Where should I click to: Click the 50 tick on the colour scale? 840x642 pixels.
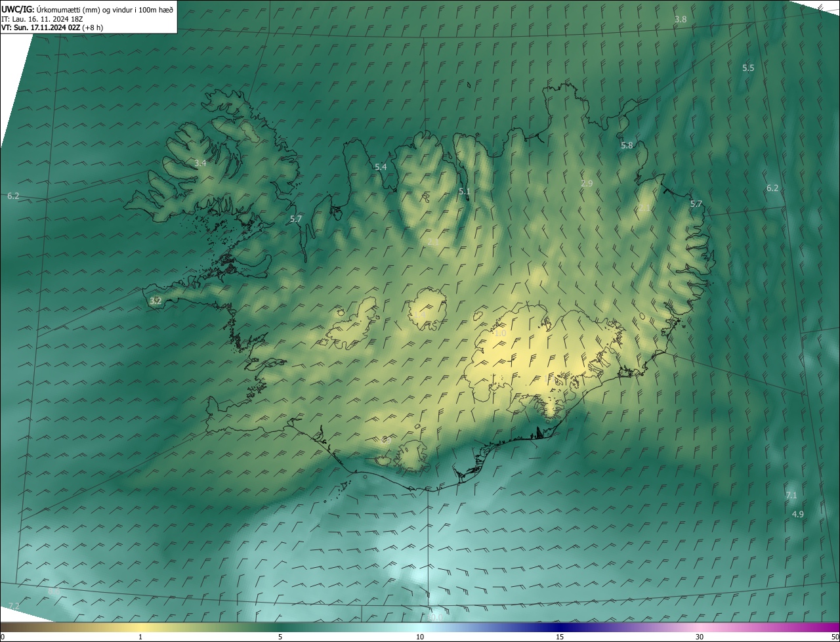[834, 637]
